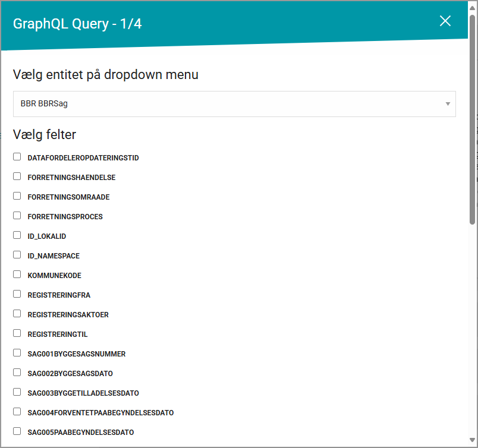The height and width of the screenshot is (448, 478).
Task: Enable the FORRETNINGSHAENDELSE checkbox
Action: (x=17, y=176)
